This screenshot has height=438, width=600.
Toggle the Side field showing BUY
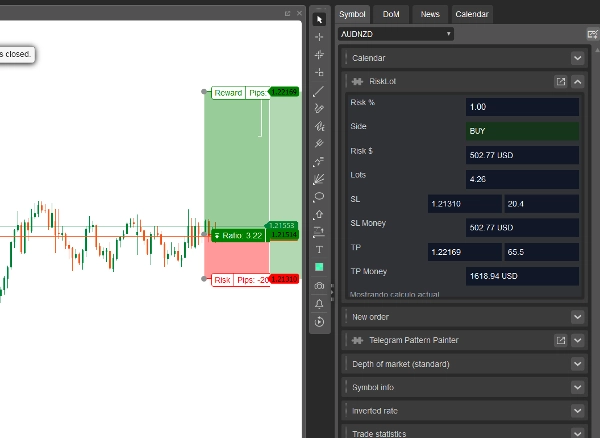pos(522,131)
